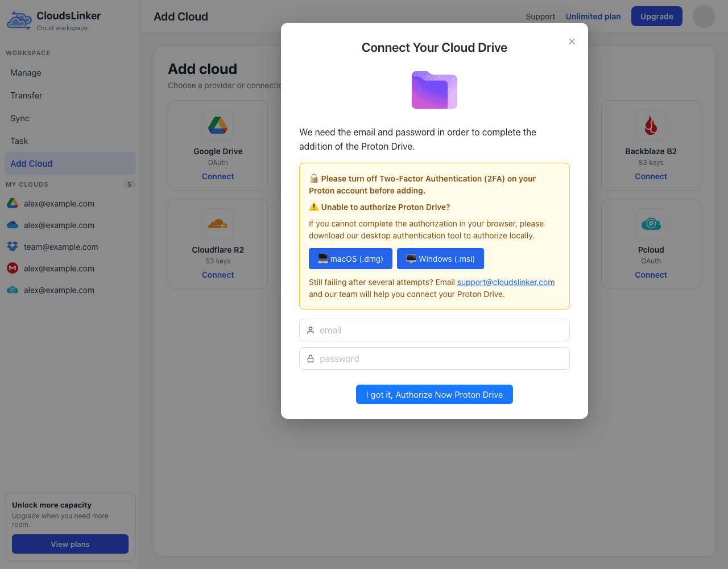Open the user avatar in header
Image resolution: width=728 pixels, height=569 pixels.
click(x=704, y=17)
